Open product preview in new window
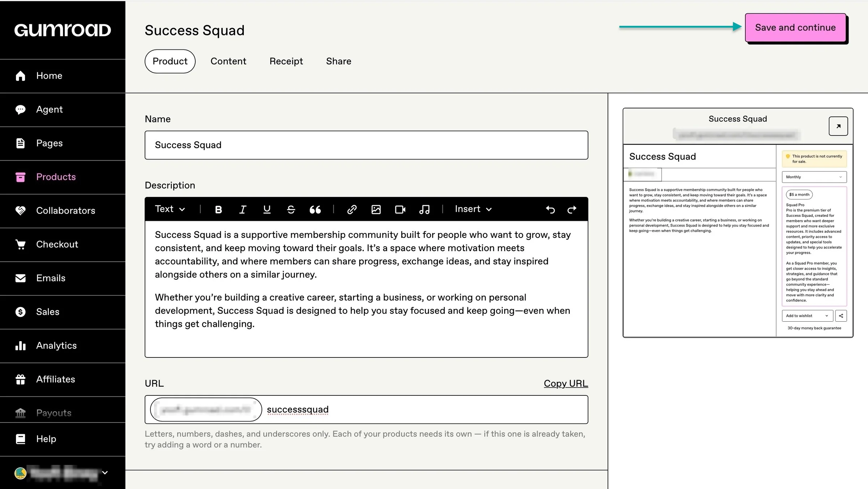Viewport: 868px width, 489px height. click(x=838, y=126)
